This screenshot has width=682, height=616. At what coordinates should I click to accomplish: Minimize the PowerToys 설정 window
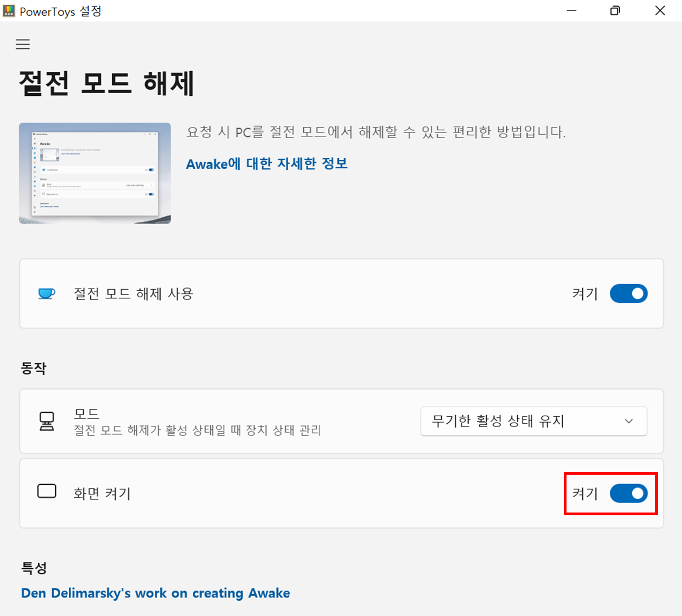(x=571, y=11)
